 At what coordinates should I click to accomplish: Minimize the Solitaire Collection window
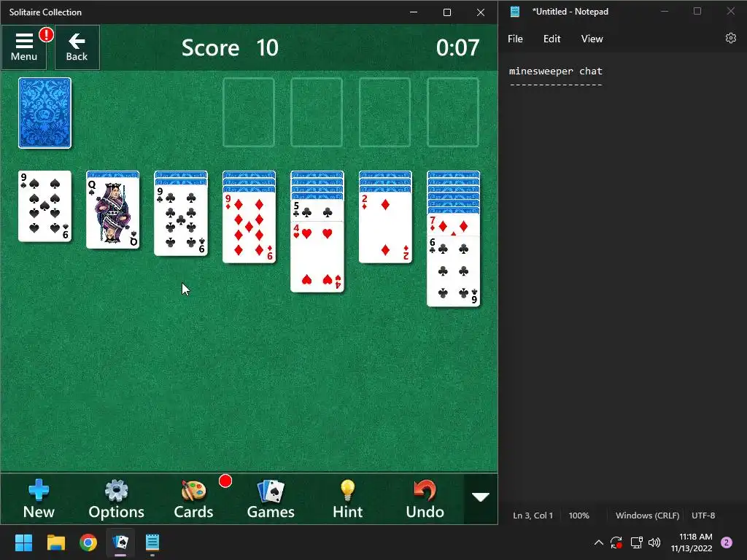414,12
